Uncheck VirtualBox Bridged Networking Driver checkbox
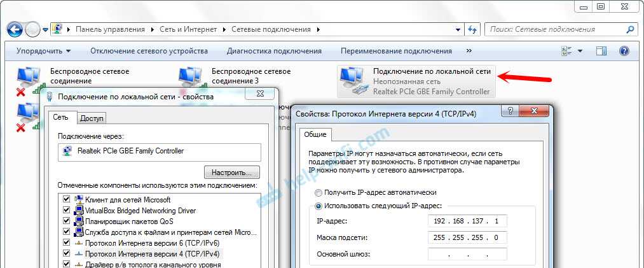 pos(66,211)
